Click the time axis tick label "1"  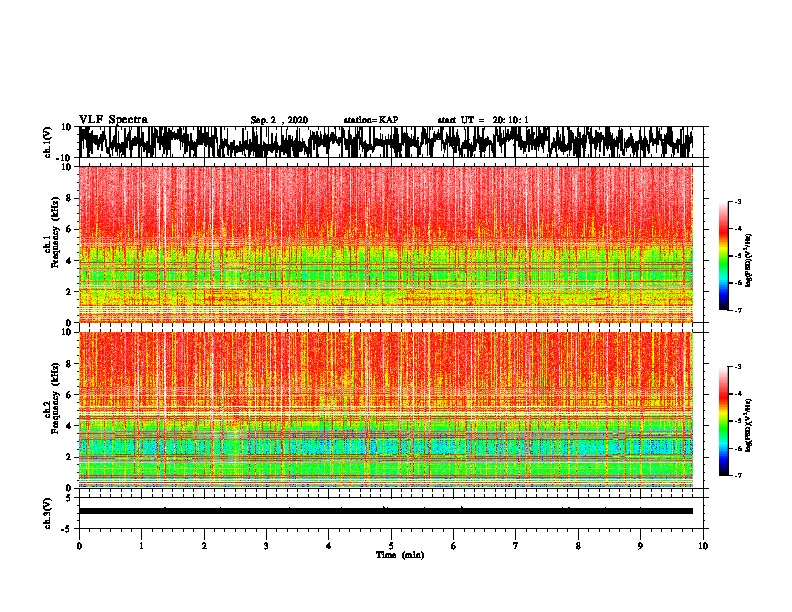141,546
